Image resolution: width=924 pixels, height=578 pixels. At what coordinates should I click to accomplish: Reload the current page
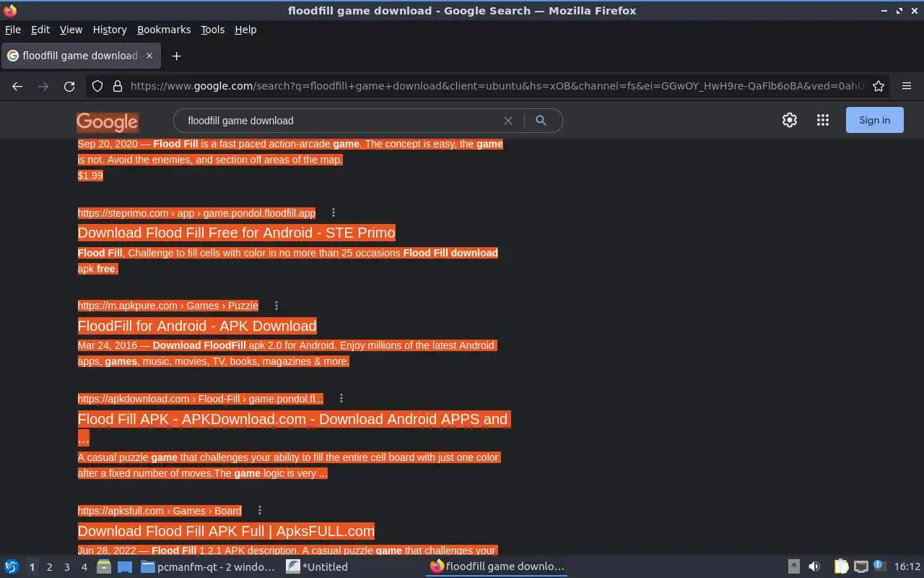coord(69,86)
